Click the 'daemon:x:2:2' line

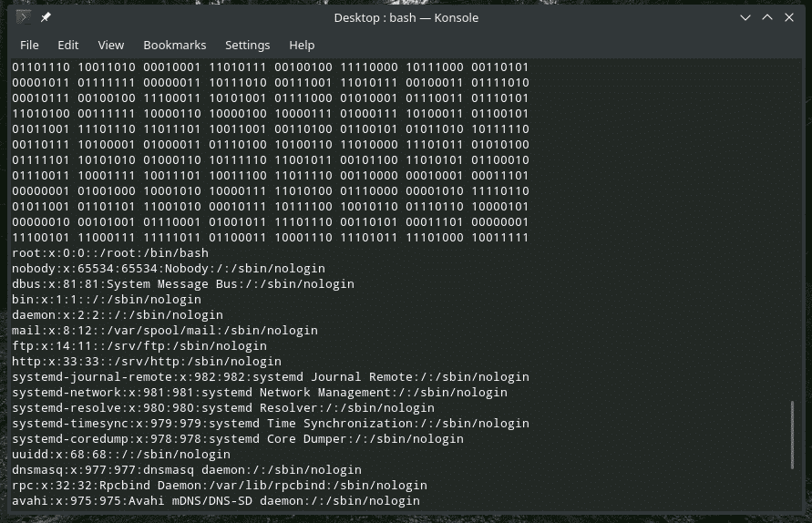[x=117, y=315]
